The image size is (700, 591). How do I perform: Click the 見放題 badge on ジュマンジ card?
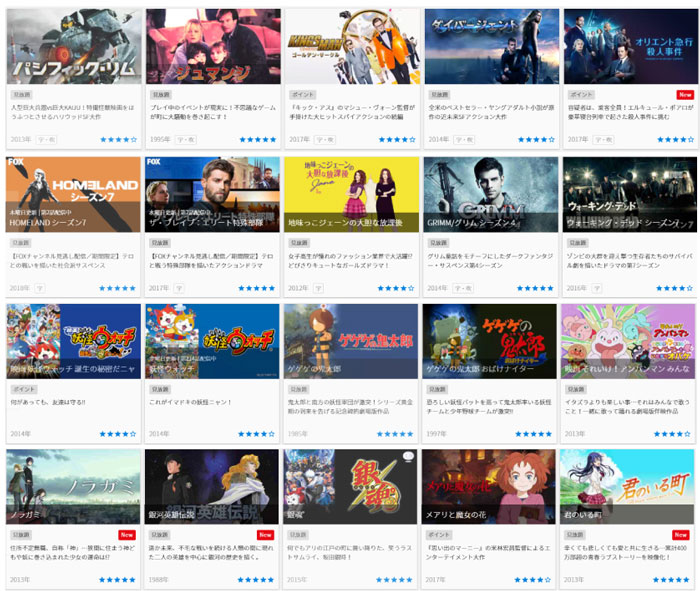(x=161, y=95)
